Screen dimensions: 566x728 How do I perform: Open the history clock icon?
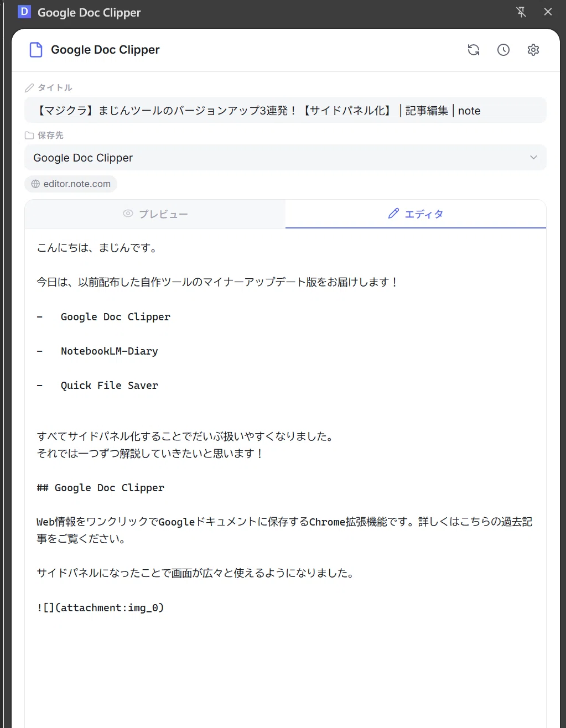(x=503, y=50)
